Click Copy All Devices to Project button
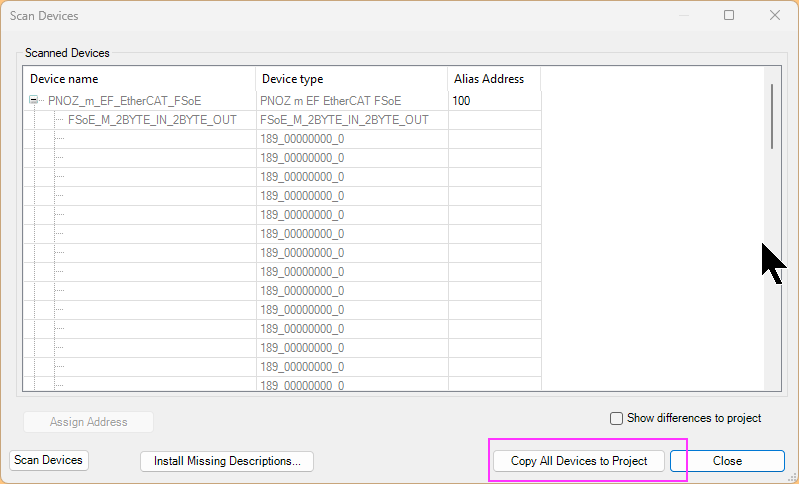The height and width of the screenshot is (484, 799). point(579,461)
